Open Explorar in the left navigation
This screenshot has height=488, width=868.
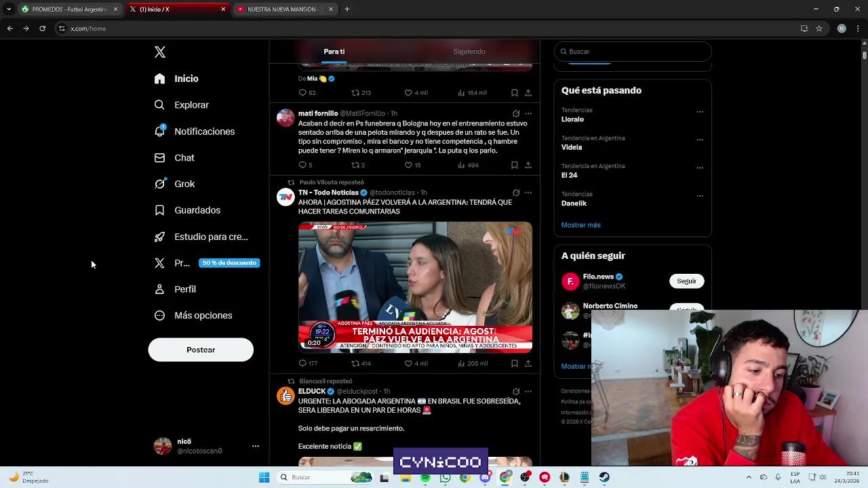(x=181, y=105)
